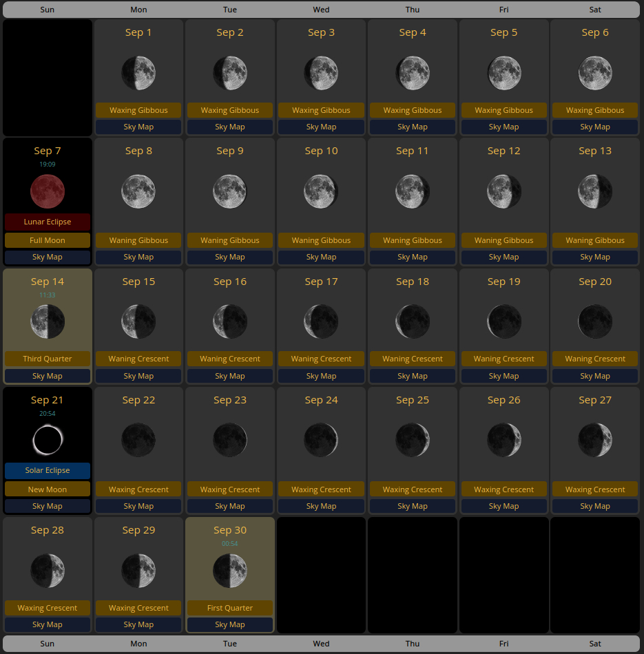
Task: Open the Sky Map for Sep 14
Action: [x=48, y=376]
